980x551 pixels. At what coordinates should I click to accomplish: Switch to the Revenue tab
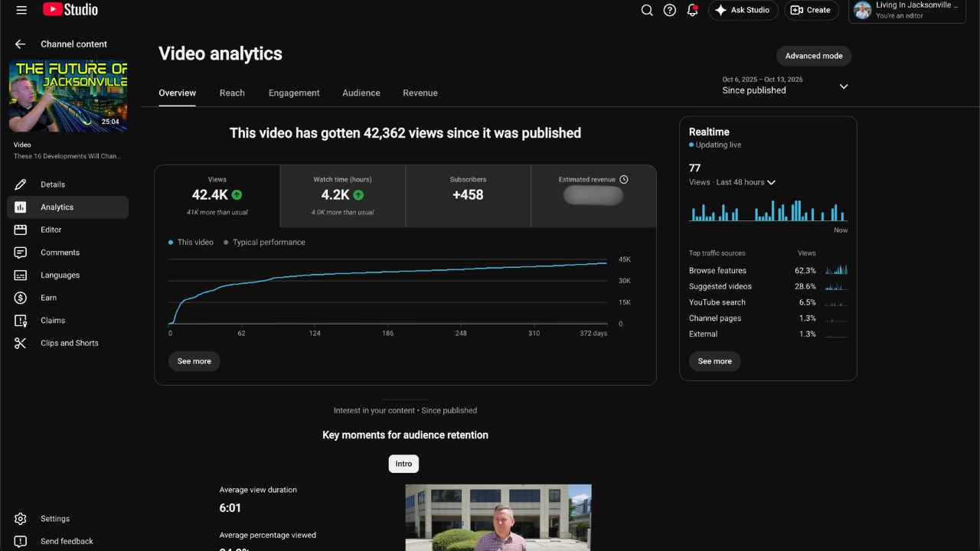(x=420, y=93)
